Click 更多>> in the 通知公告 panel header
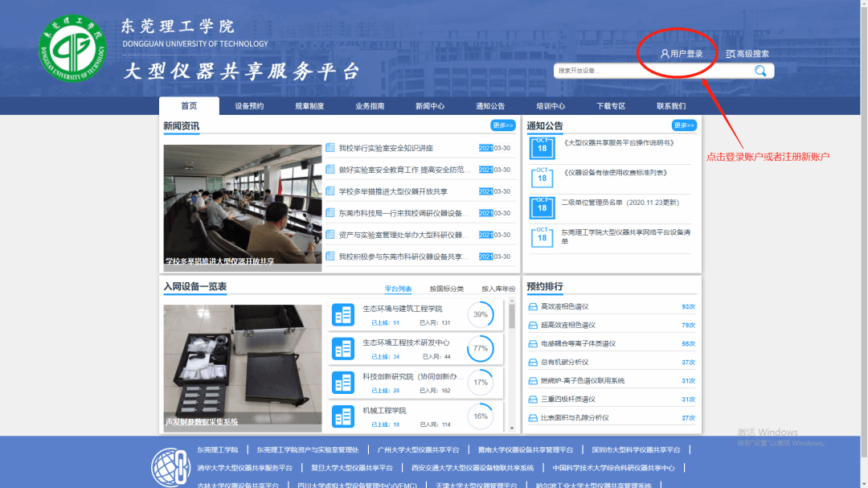The width and height of the screenshot is (868, 488). [x=684, y=125]
